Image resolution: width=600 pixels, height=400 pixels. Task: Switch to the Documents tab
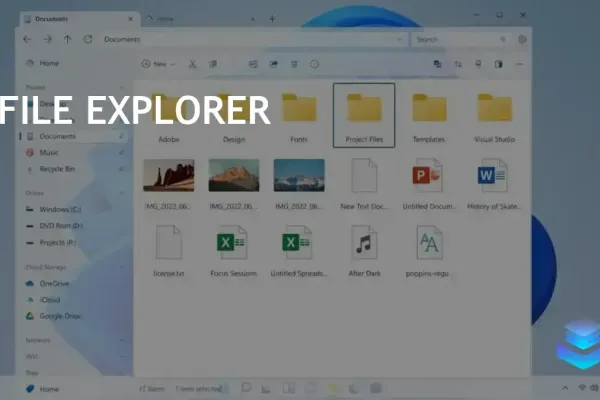tap(78, 19)
